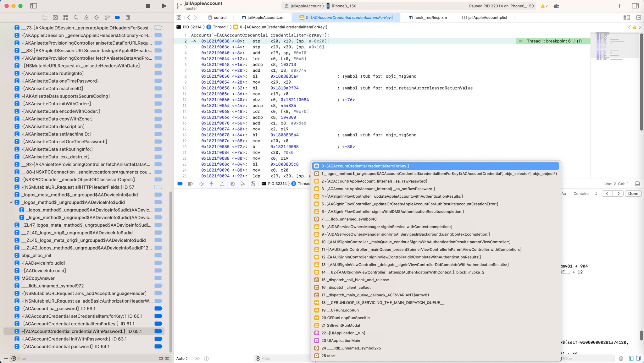Image resolution: width=644 pixels, height=363 pixels.
Task: Open Debug Memory Graph icon
Action: click(243, 184)
